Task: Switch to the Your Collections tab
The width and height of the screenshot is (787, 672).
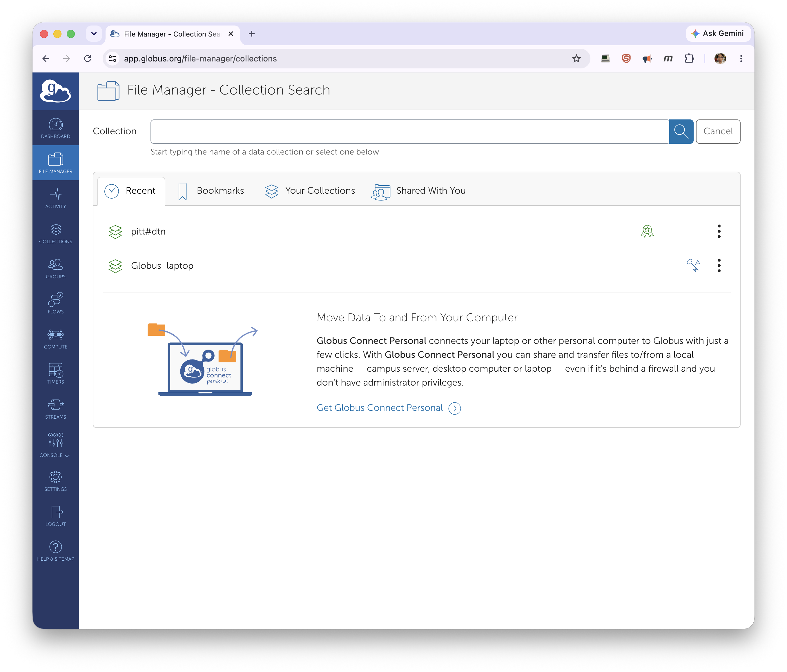Action: point(310,191)
